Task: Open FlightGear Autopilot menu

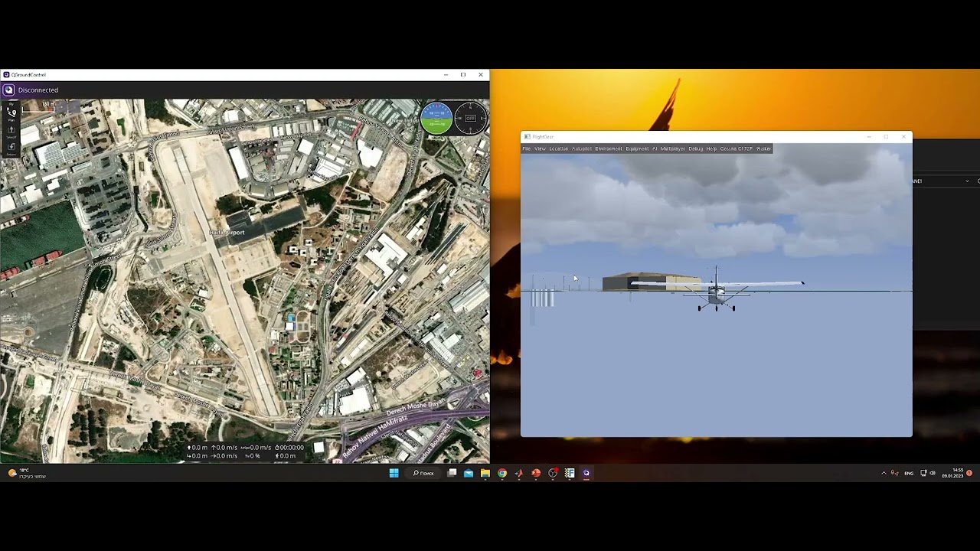Action: (582, 148)
